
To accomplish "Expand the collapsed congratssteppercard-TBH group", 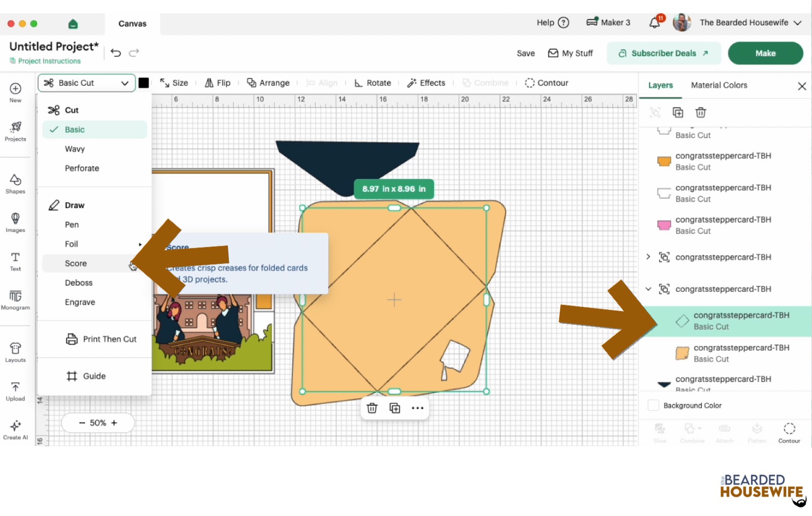I will coord(648,257).
